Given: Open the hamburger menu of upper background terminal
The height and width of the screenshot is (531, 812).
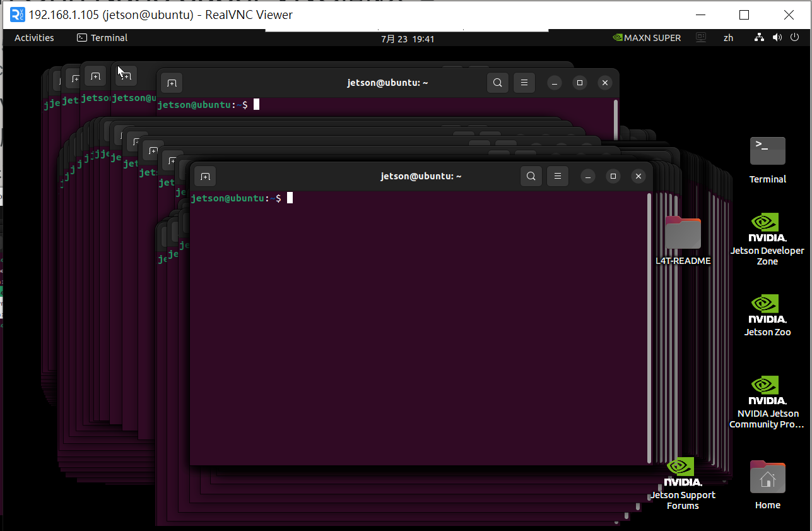Looking at the screenshot, I should (524, 83).
